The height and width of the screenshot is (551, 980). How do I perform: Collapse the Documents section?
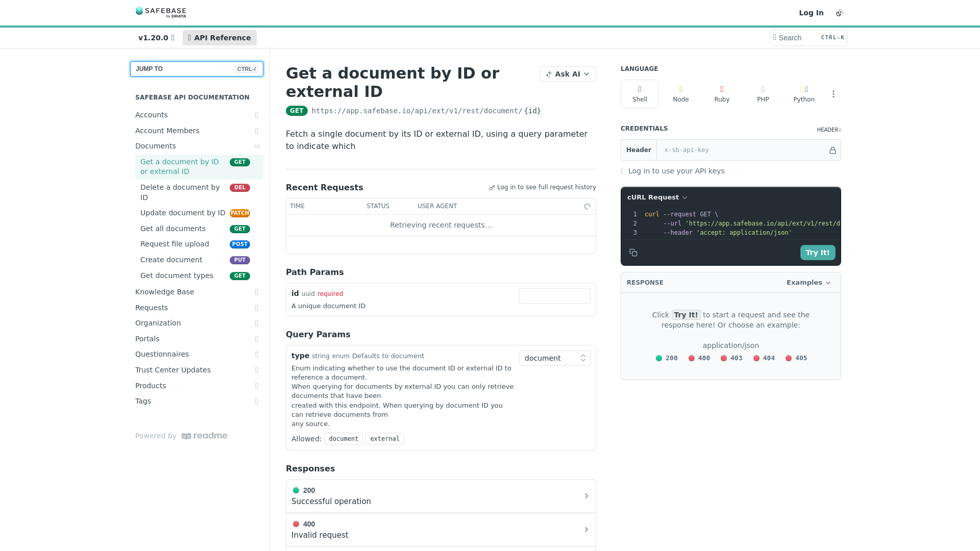(x=257, y=146)
